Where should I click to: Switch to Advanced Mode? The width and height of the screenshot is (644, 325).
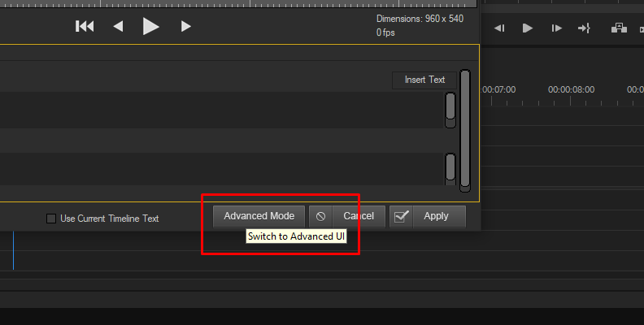click(259, 216)
